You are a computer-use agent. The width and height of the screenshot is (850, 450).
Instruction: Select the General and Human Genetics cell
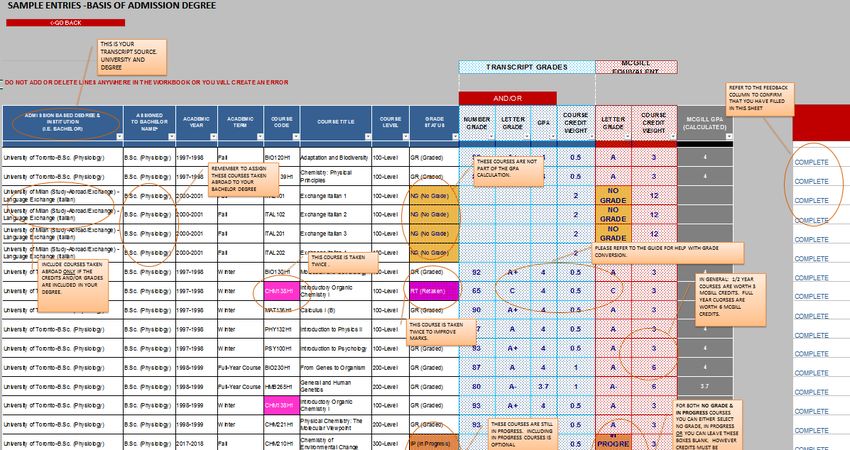point(336,387)
